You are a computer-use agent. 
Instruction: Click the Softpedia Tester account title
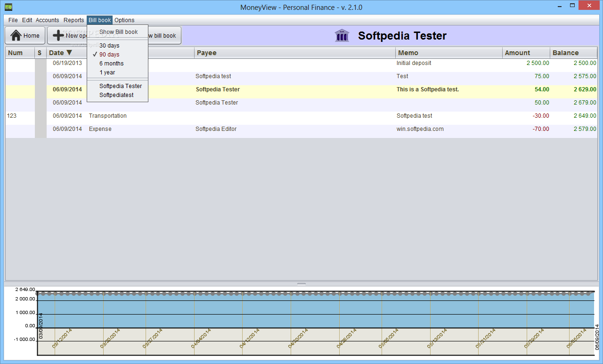coord(402,36)
